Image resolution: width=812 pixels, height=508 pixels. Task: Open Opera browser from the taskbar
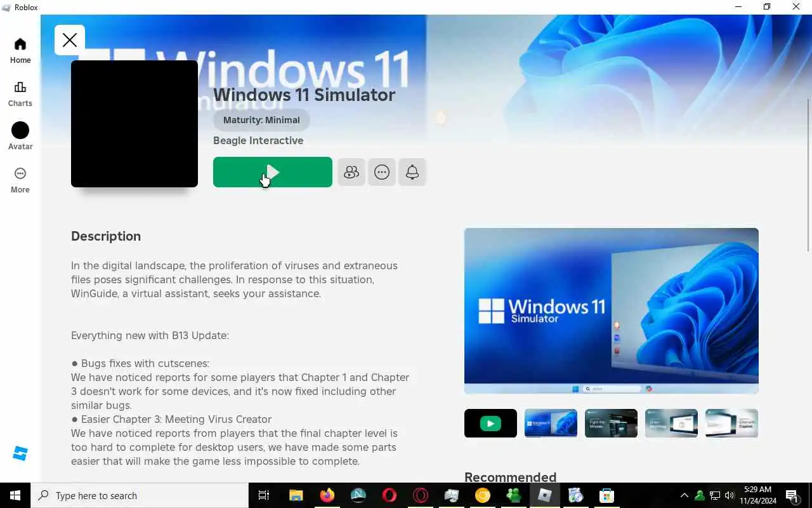click(390, 495)
